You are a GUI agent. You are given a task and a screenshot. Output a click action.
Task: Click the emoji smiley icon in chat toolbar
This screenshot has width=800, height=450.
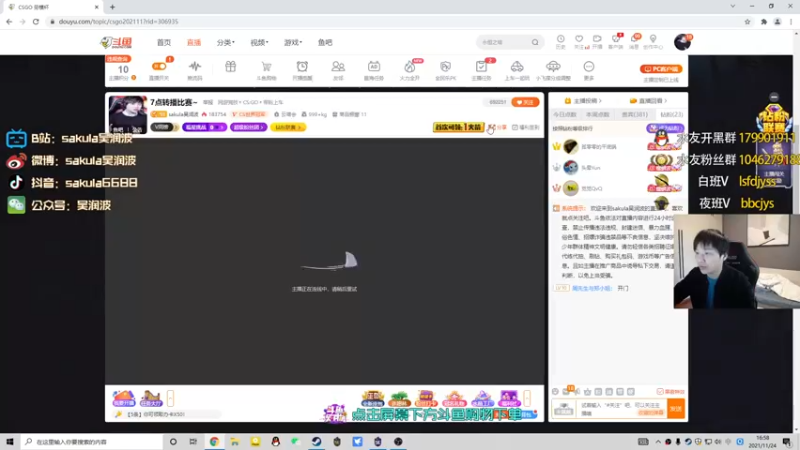click(556, 391)
